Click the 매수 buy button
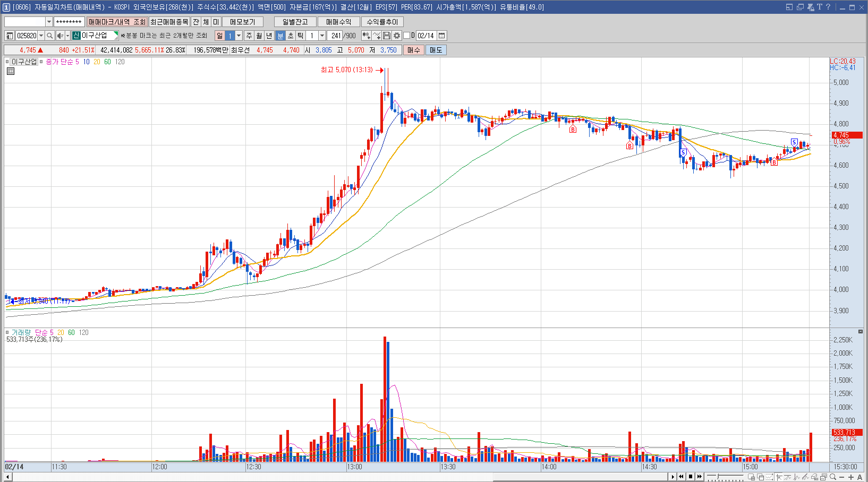Viewport: 868px width, 482px height. [x=414, y=50]
